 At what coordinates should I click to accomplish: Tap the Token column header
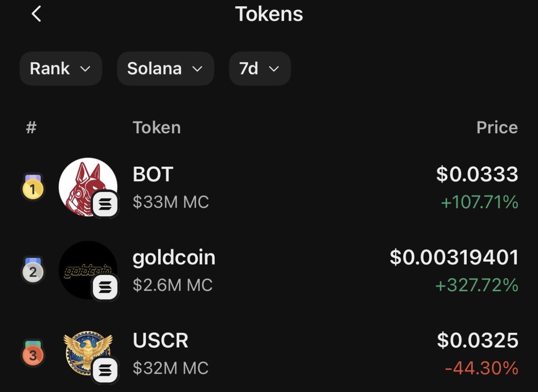pos(156,128)
